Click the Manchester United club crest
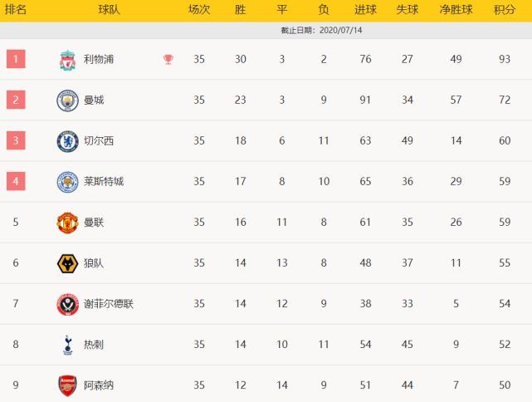532x402 pixels. 67,222
